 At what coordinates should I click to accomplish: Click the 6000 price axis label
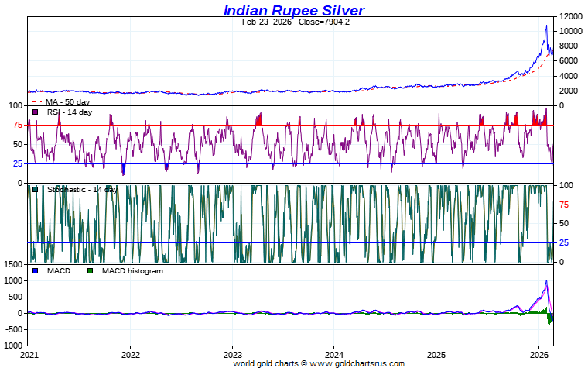tap(569, 61)
